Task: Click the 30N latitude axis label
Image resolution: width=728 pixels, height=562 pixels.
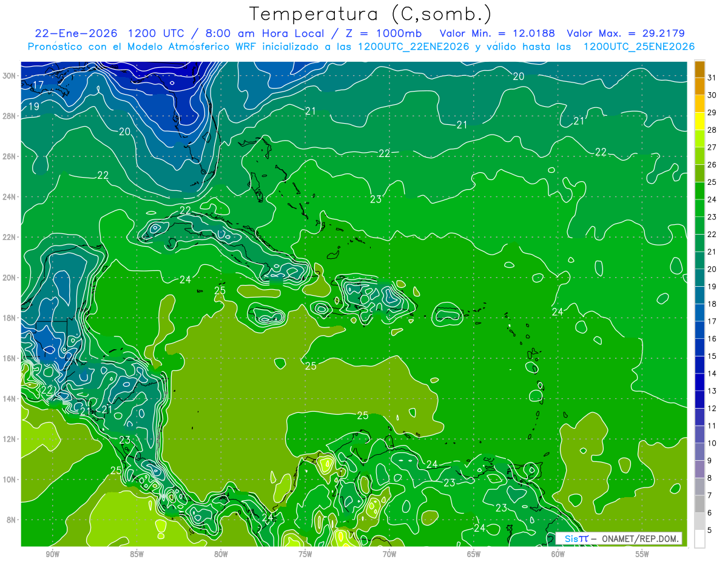Action: coord(10,76)
